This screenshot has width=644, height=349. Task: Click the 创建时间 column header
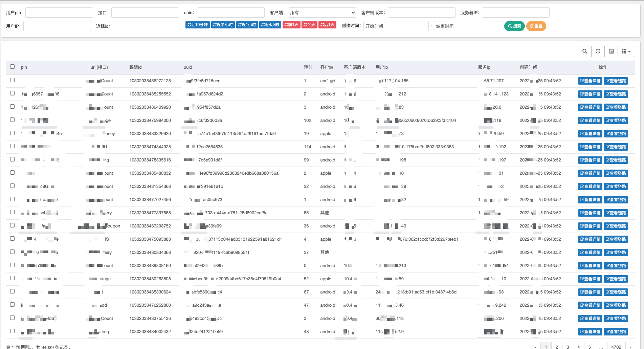(x=528, y=67)
